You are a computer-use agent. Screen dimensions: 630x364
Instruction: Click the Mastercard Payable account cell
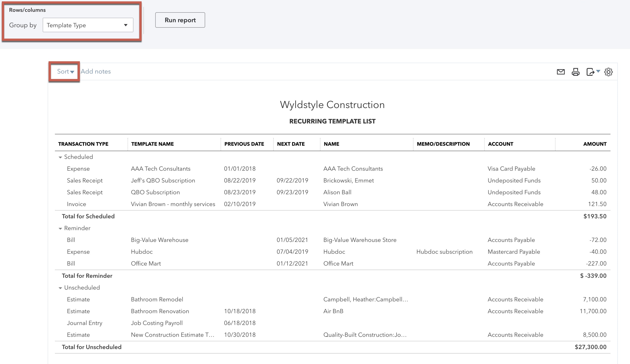[x=514, y=252]
